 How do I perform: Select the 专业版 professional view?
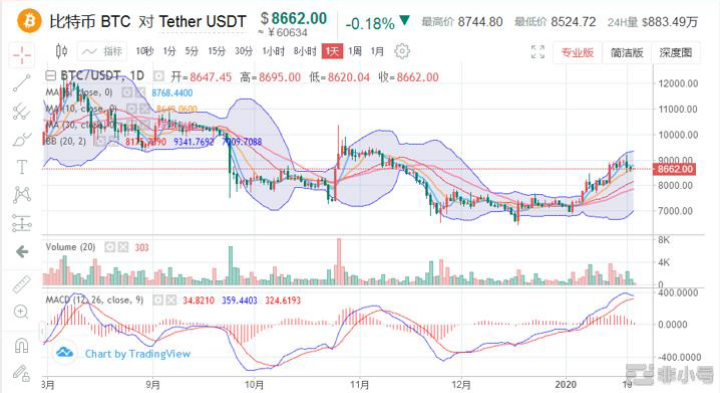577,52
